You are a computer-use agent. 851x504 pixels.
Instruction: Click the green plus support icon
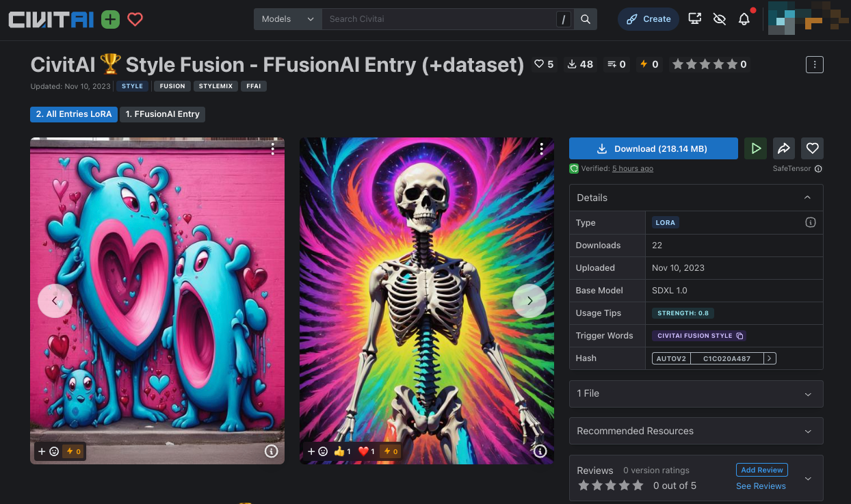click(110, 19)
